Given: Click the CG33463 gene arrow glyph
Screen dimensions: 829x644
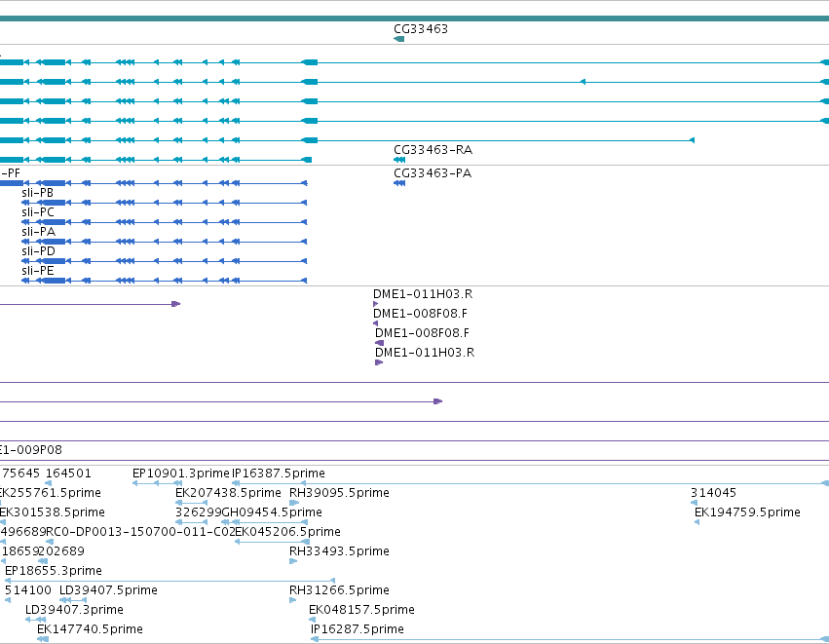Looking at the screenshot, I should coord(399,39).
